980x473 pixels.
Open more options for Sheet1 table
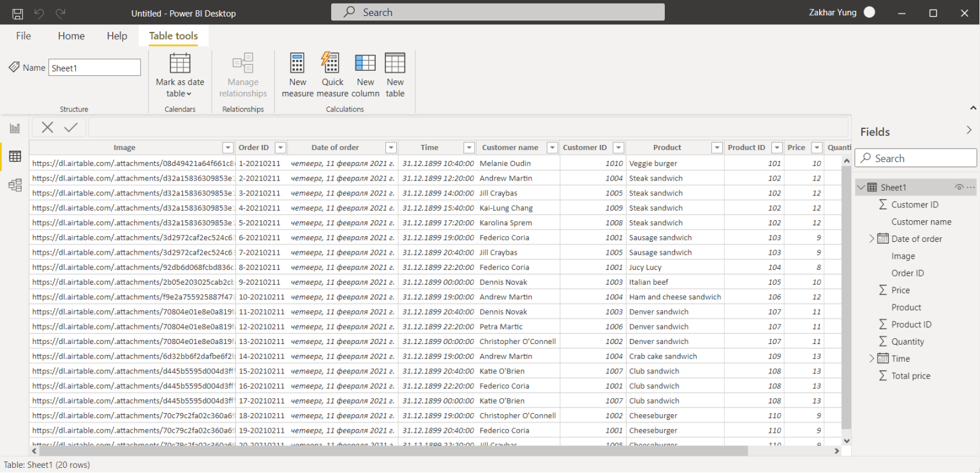[971, 186]
